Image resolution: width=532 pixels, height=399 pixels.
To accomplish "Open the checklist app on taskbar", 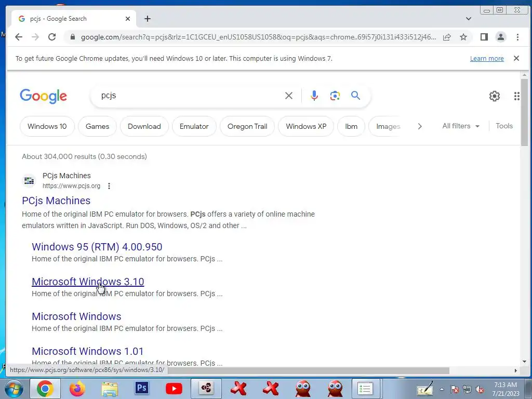I will click(365, 389).
